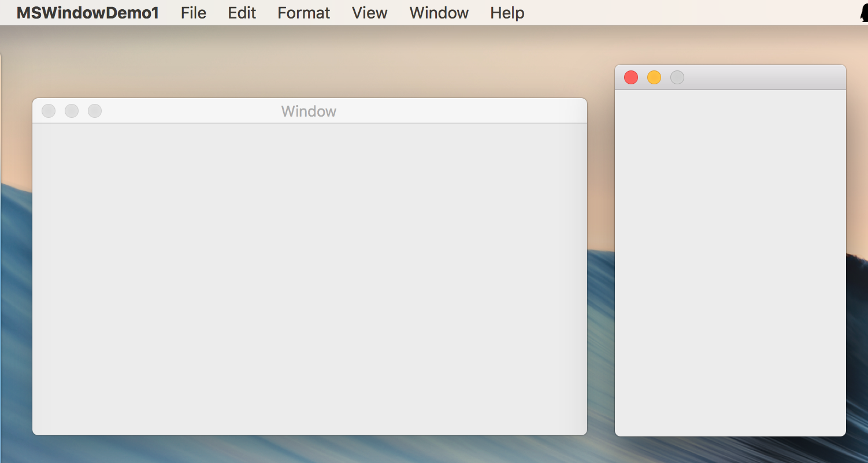Image resolution: width=868 pixels, height=463 pixels.
Task: Open the File menu
Action: 193,12
